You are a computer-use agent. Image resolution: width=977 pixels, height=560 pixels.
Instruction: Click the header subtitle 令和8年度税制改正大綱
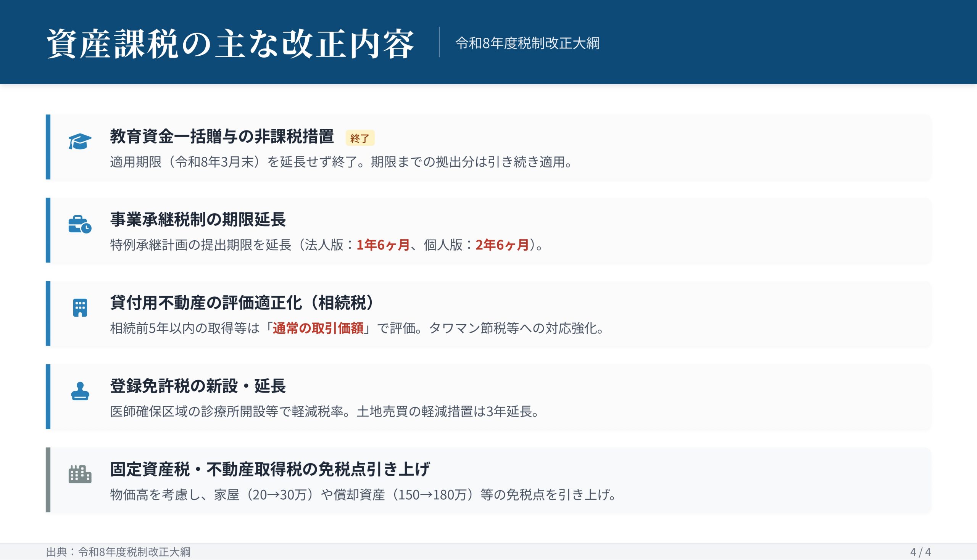(527, 43)
